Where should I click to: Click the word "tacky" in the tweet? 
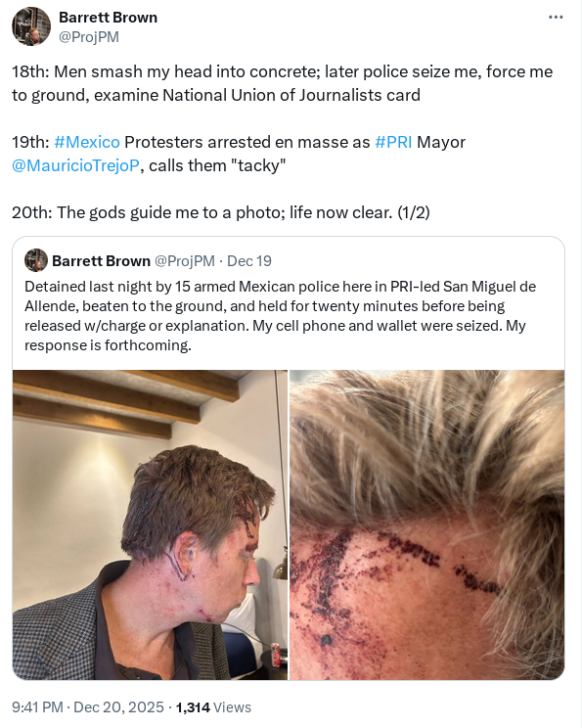257,165
